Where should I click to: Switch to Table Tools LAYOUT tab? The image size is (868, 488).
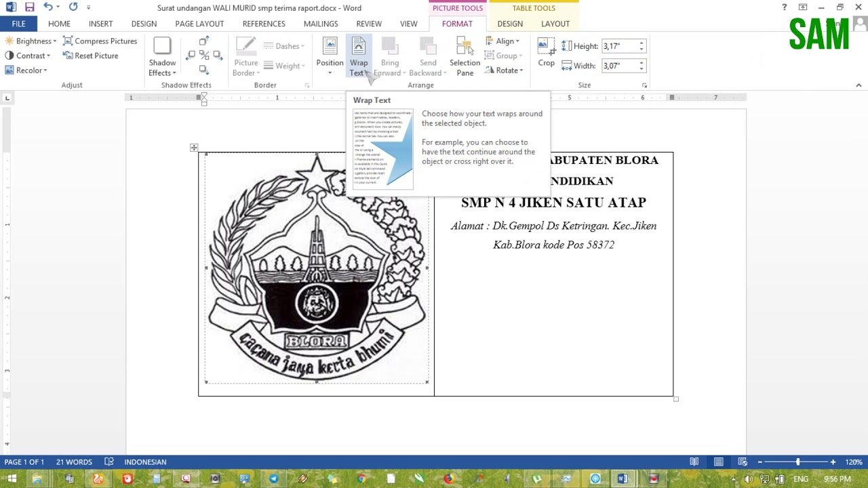coord(555,24)
